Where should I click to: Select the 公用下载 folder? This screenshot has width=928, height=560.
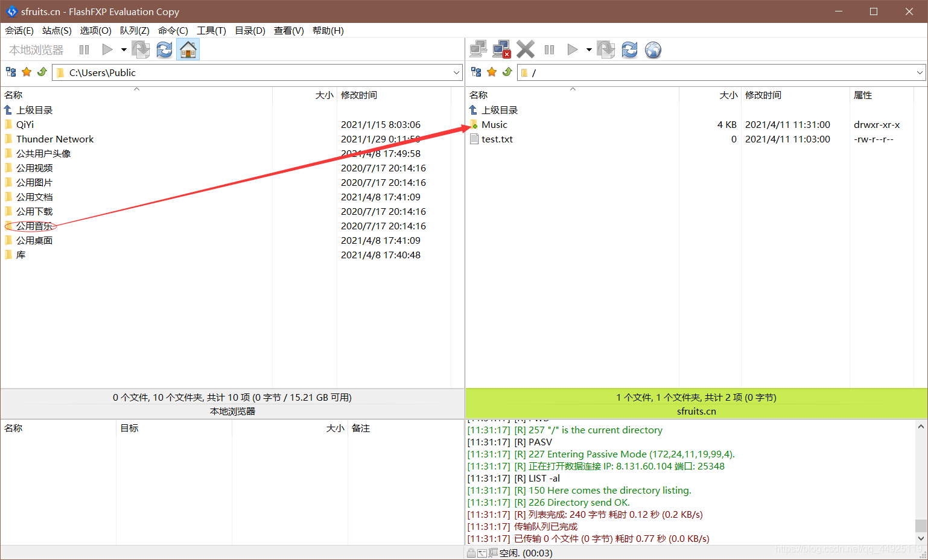34,212
